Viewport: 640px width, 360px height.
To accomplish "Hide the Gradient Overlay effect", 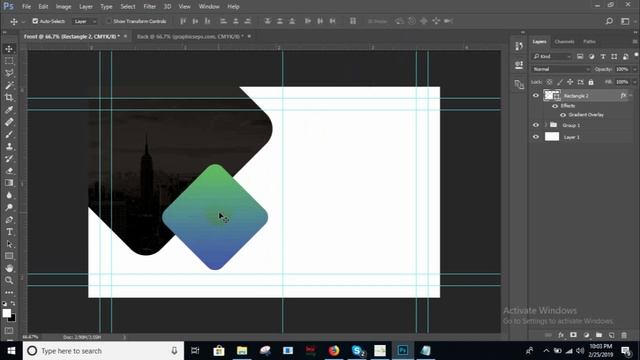I will pos(563,115).
